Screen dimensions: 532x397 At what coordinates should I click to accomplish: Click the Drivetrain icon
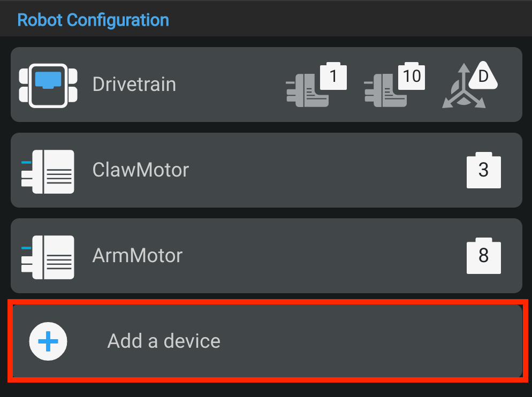point(48,84)
